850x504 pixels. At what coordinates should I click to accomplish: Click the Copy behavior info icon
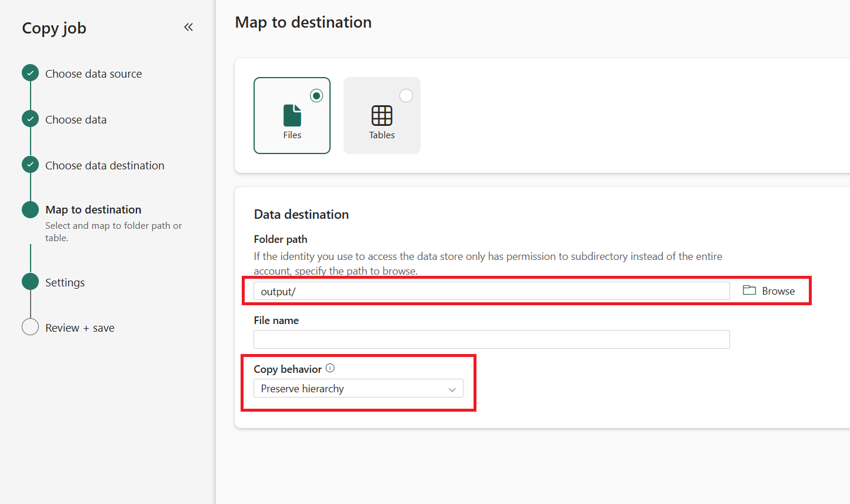tap(330, 368)
